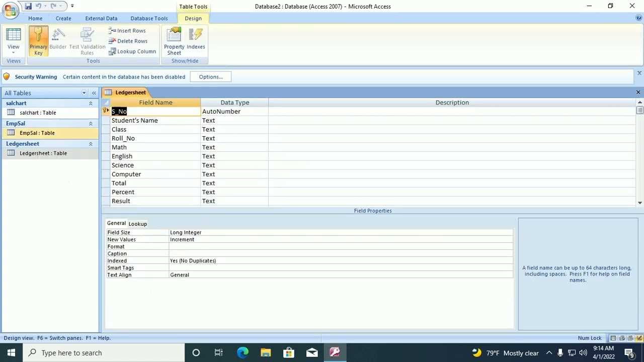644x362 pixels.
Task: Close the Ledgersheet table window
Action: 638,93
